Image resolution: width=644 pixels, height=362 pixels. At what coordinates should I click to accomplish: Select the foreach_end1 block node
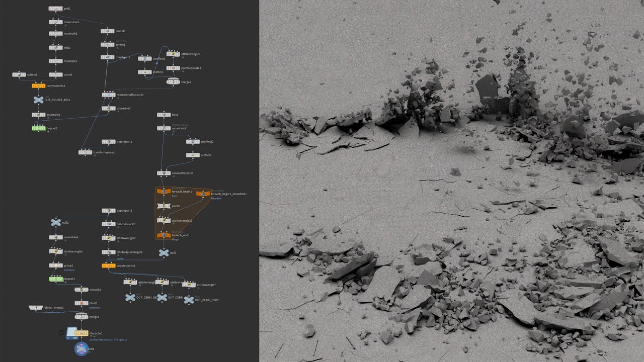[x=164, y=235]
